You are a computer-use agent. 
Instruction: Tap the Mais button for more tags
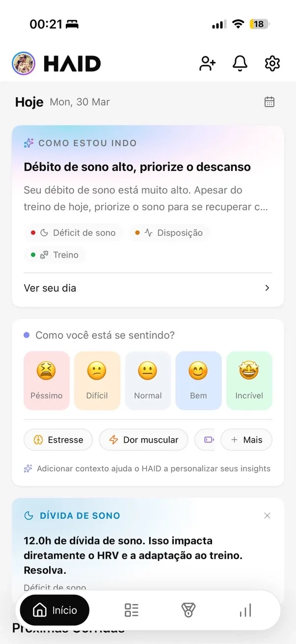pyautogui.click(x=246, y=440)
